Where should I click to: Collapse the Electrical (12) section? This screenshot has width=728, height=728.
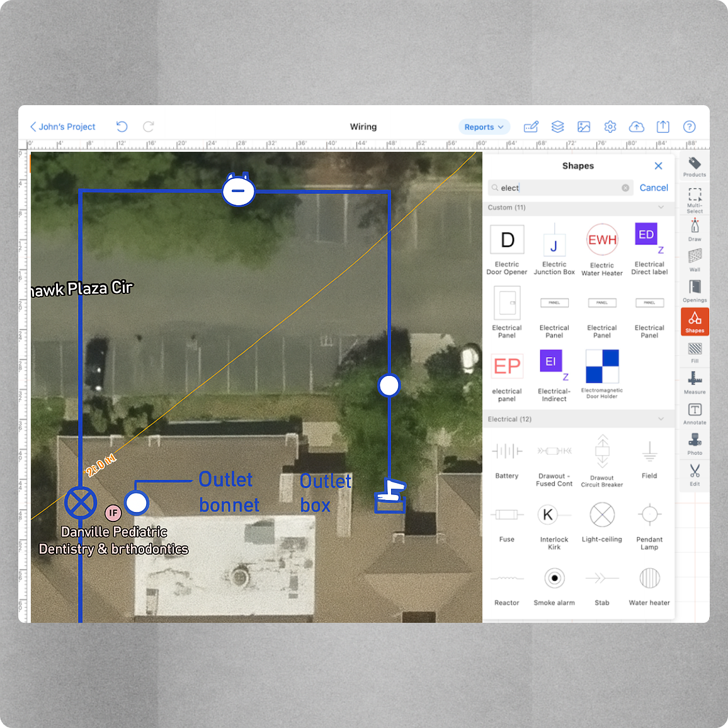661,419
